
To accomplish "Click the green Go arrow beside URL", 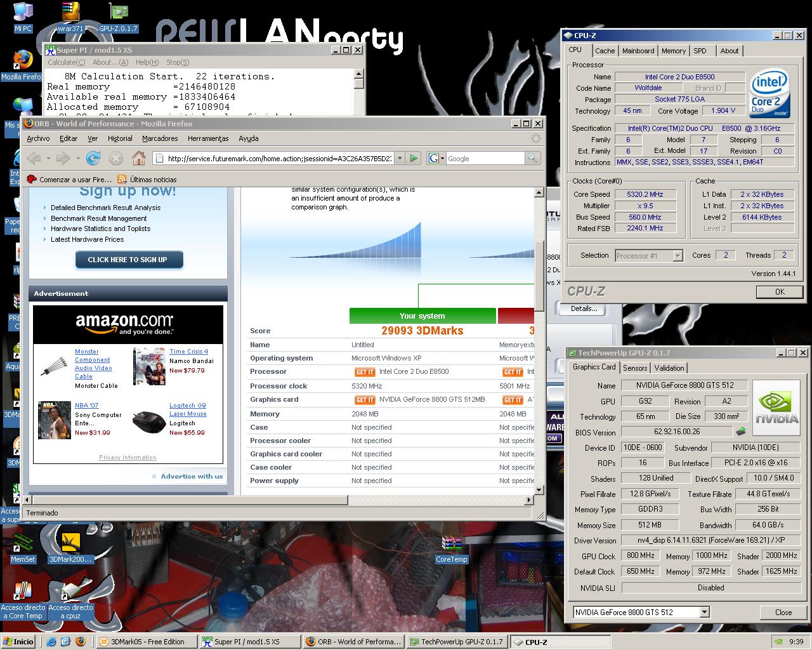I will tap(414, 158).
